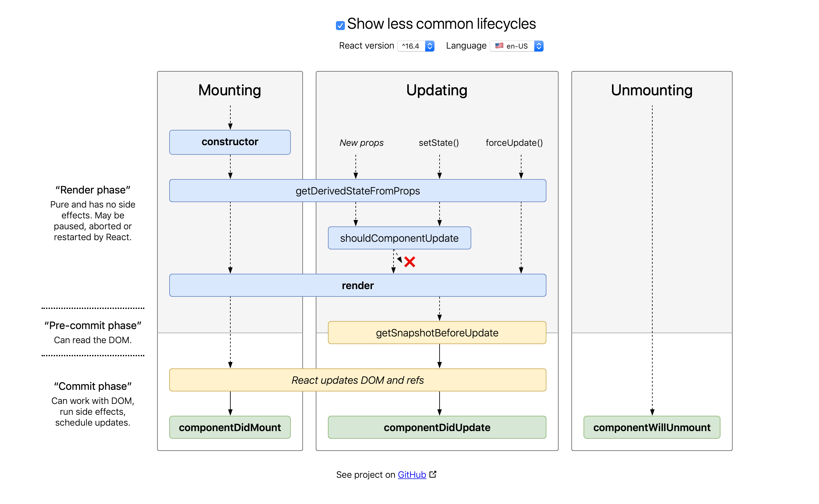Click the "Render phase" title
Viewport: 819px width, 504px height.
tap(93, 190)
